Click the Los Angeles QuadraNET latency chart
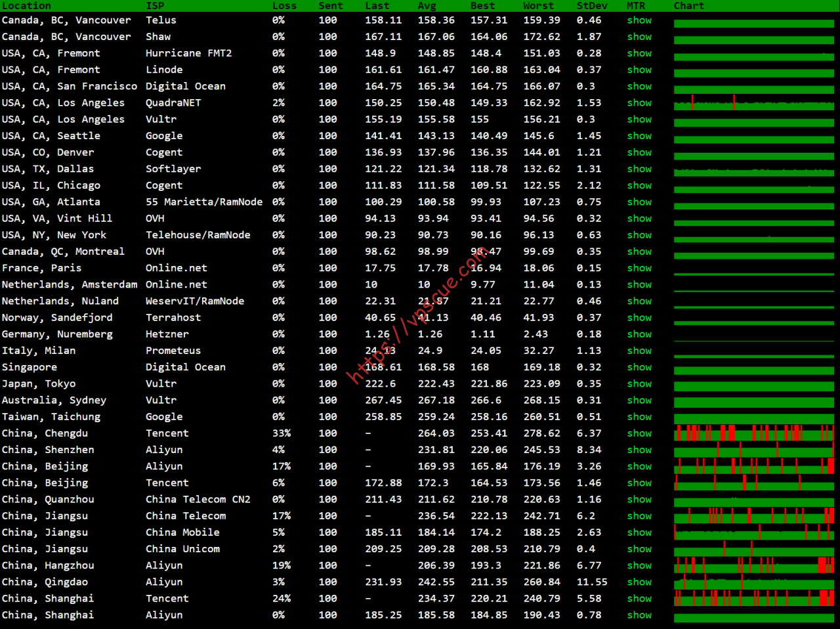Screen dimensions: 840x629 click(x=754, y=102)
